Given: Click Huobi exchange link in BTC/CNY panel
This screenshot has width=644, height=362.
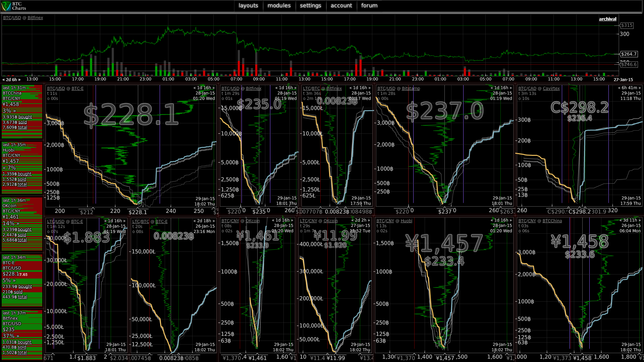Looking at the screenshot, I should (406, 221).
